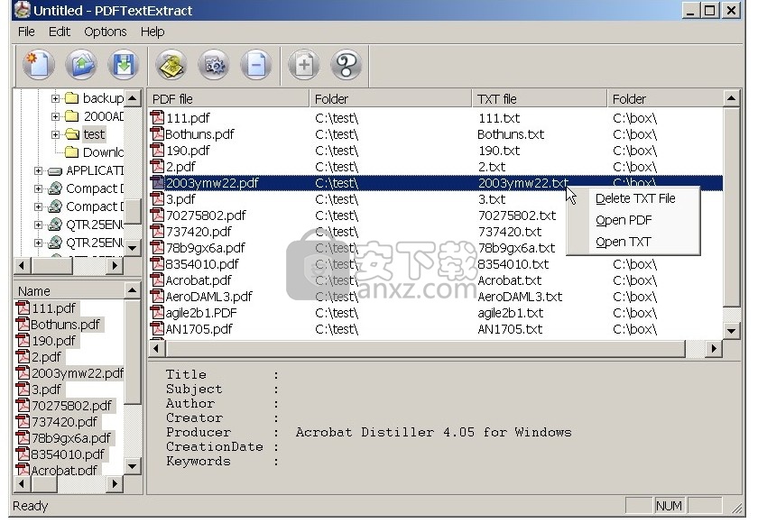
Task: Click the first QTR25ENU disc drive icon
Action: coord(55,225)
